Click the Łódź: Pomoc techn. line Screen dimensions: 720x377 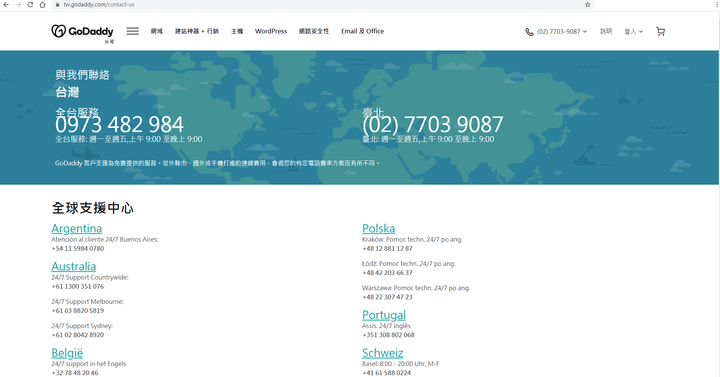click(409, 264)
